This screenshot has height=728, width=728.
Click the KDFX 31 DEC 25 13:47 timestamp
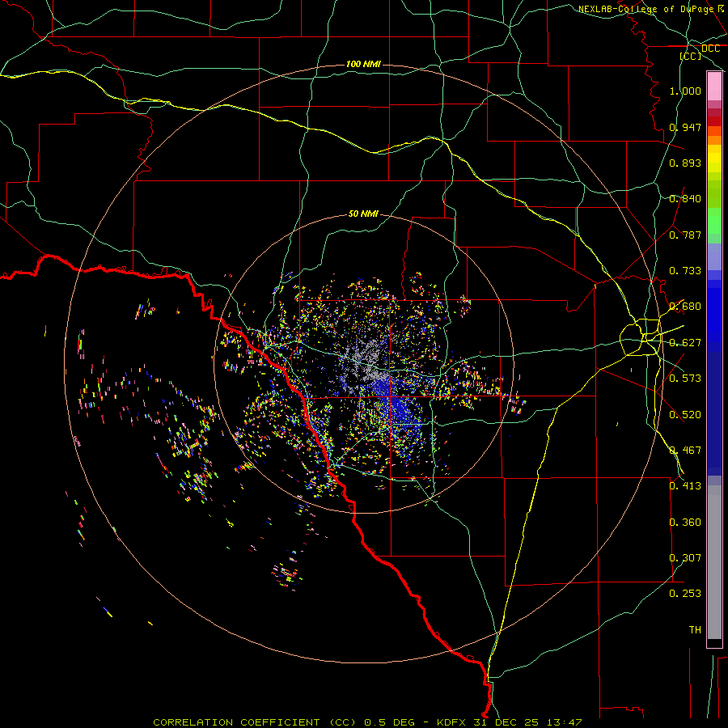(x=510, y=722)
